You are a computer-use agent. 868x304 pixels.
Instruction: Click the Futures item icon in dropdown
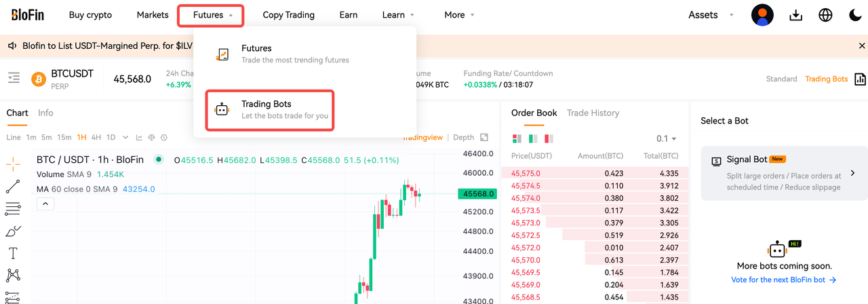222,54
